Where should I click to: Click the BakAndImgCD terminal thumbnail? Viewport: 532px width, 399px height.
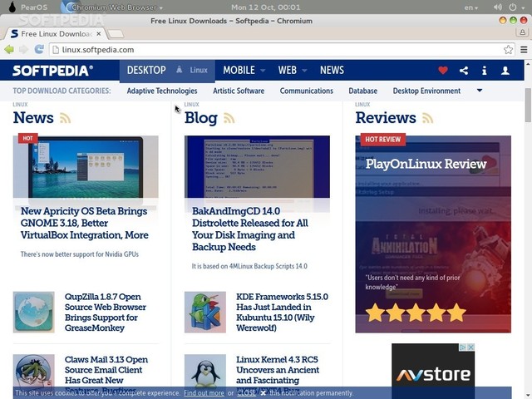(257, 166)
